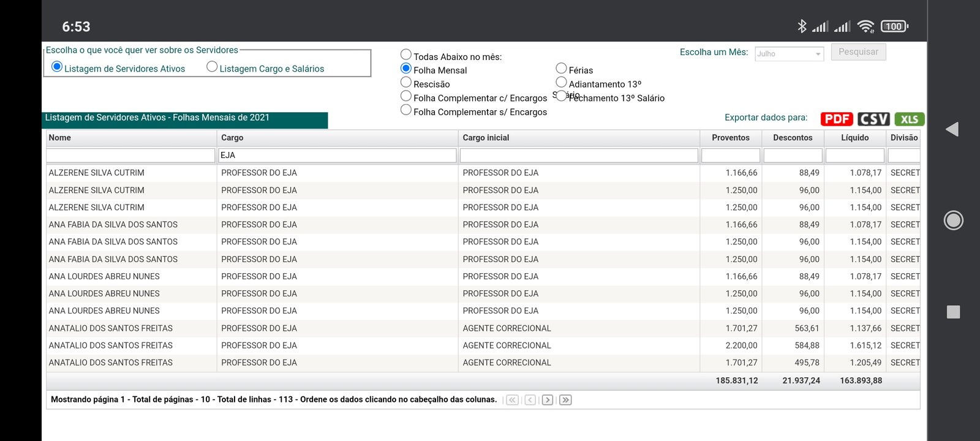Go to next page of results
This screenshot has height=441, width=980.
[548, 400]
